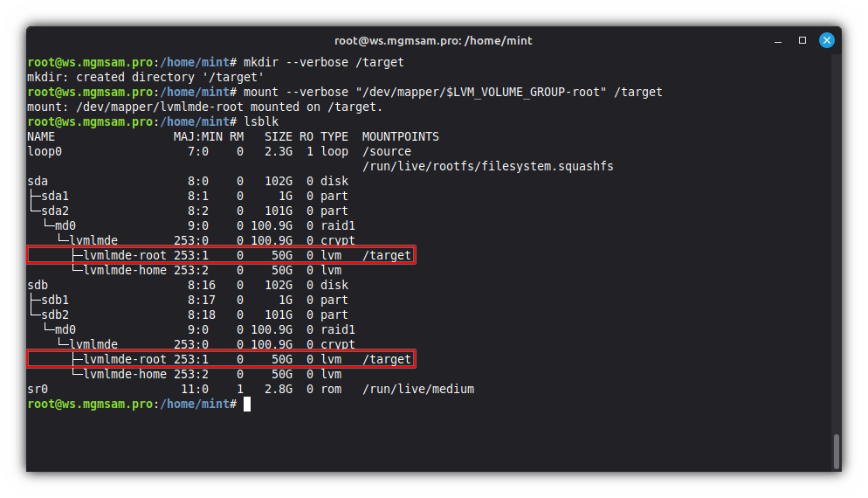Viewport: 868px width, 498px height.
Task: Click the NAME column header
Action: [x=41, y=136]
